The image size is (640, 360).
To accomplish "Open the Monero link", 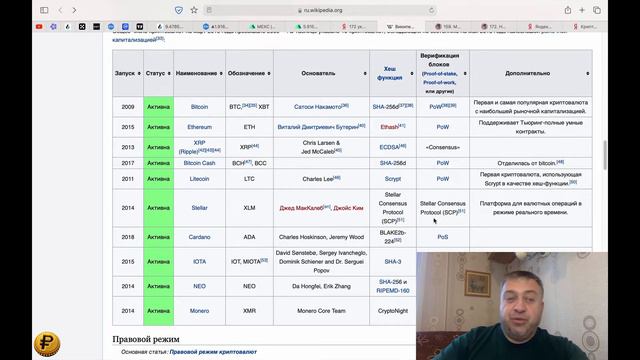I will (x=199, y=311).
